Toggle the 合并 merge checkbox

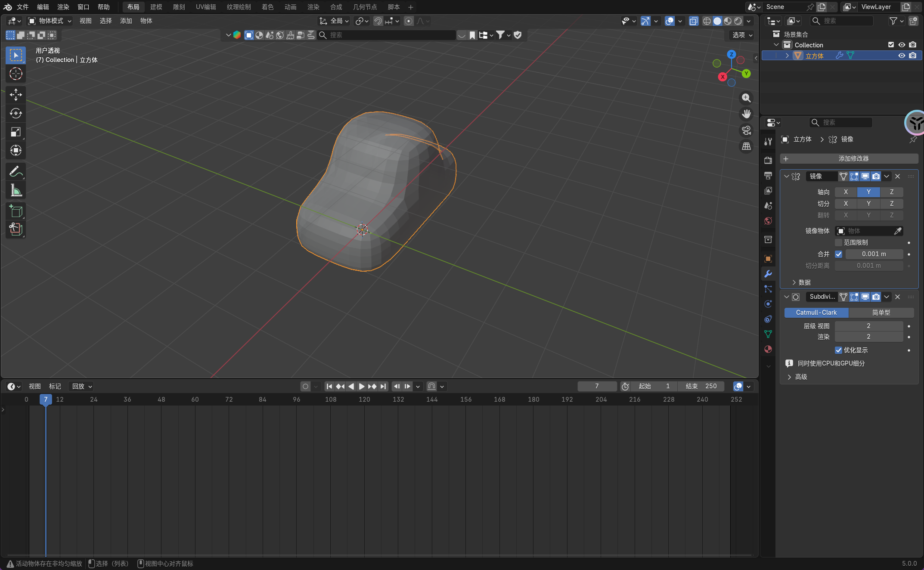[838, 254]
